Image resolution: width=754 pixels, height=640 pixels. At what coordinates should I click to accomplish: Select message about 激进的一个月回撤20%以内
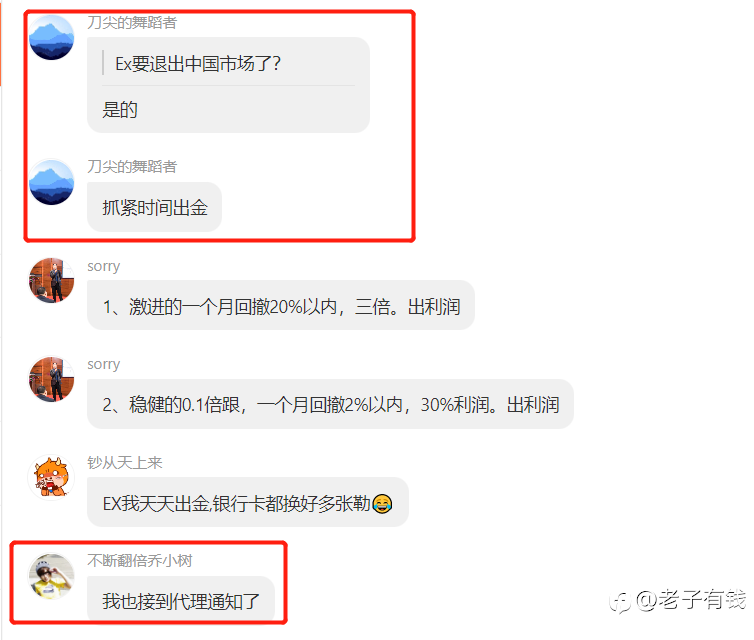point(281,305)
